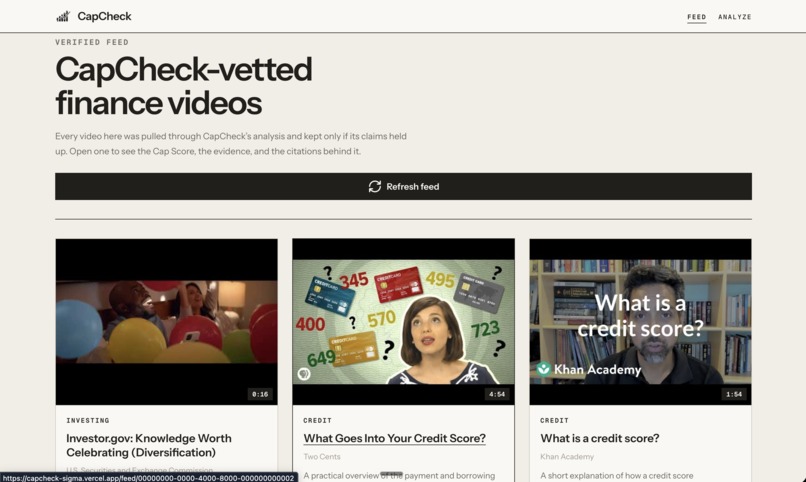Click the 0:16 duration badge

[x=260, y=394]
